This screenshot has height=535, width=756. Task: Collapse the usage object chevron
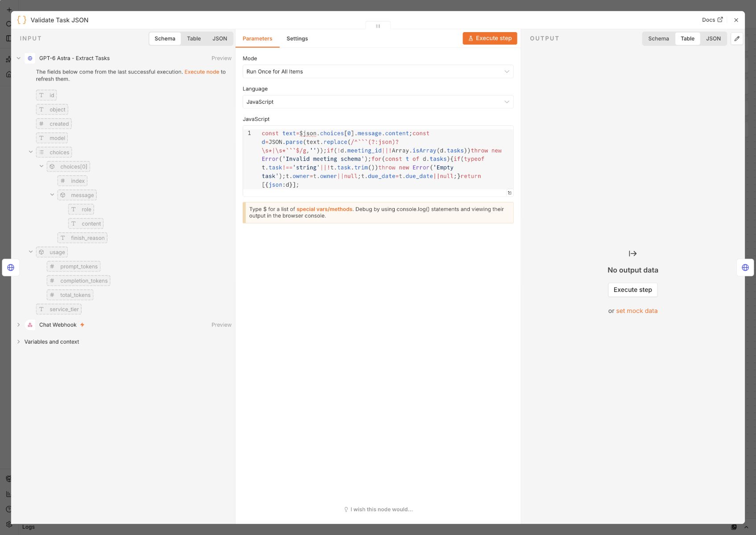[31, 252]
